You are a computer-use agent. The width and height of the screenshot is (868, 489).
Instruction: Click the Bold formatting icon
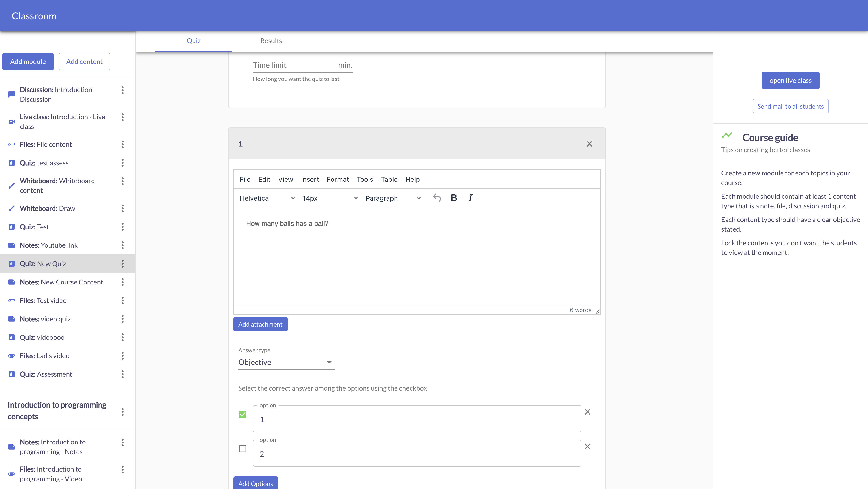454,198
